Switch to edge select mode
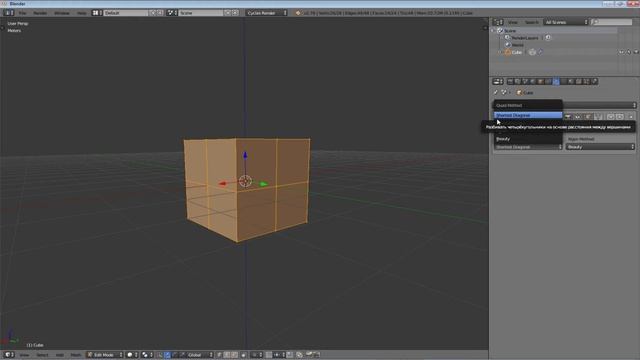This screenshot has width=640, height=360. (227, 355)
